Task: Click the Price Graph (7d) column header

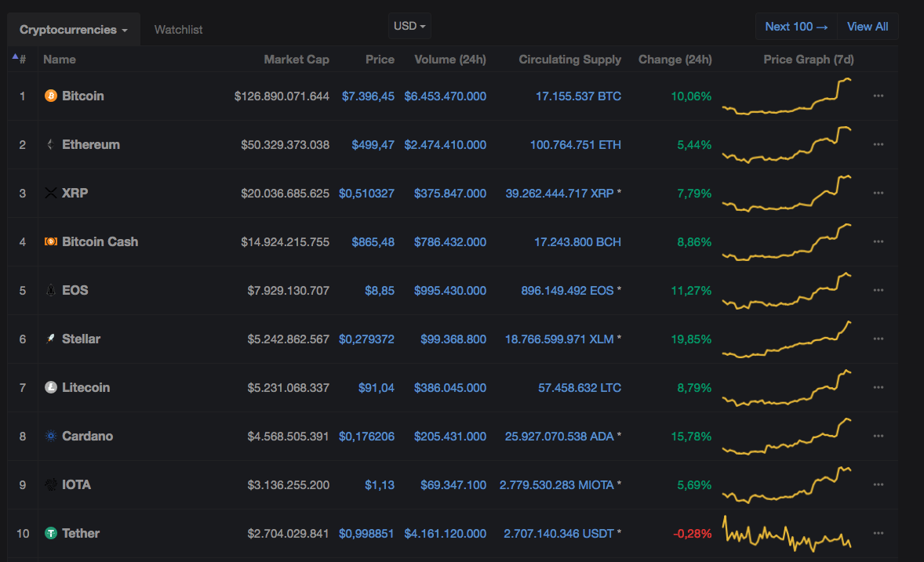Action: 809,60
